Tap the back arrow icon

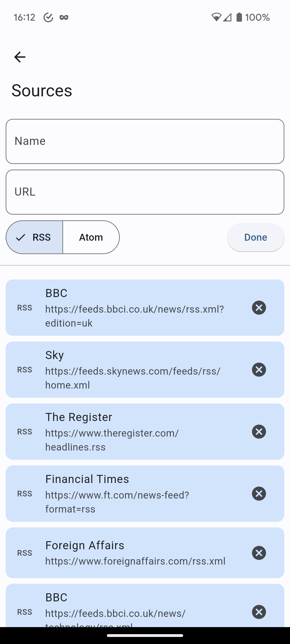[20, 57]
